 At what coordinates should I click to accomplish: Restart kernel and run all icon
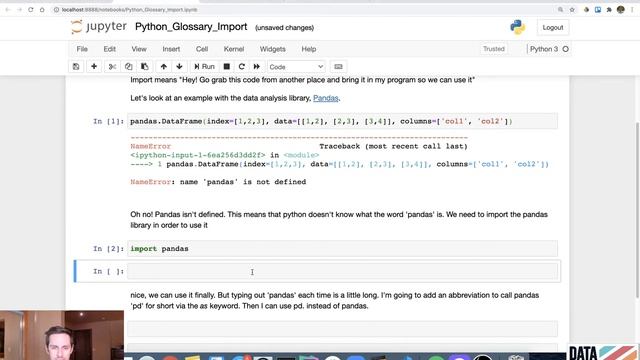(x=257, y=67)
